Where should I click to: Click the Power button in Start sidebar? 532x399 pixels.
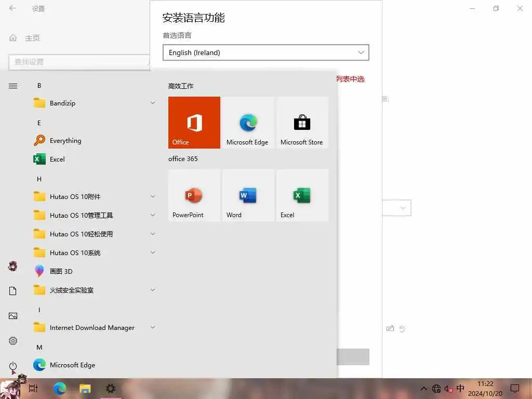[13, 366]
